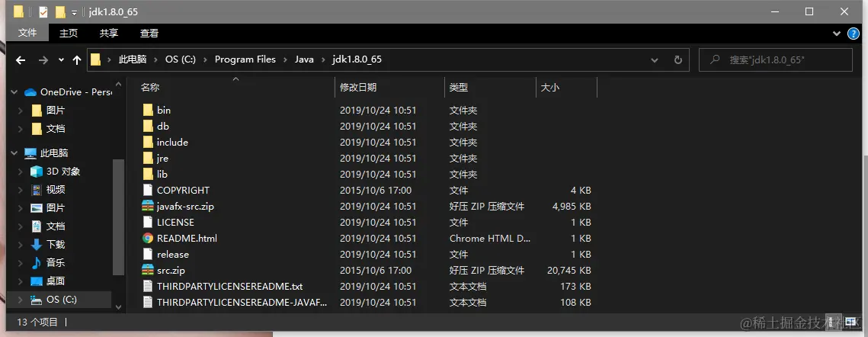This screenshot has width=868, height=337.
Task: Click the bin folder icon
Action: (148, 111)
